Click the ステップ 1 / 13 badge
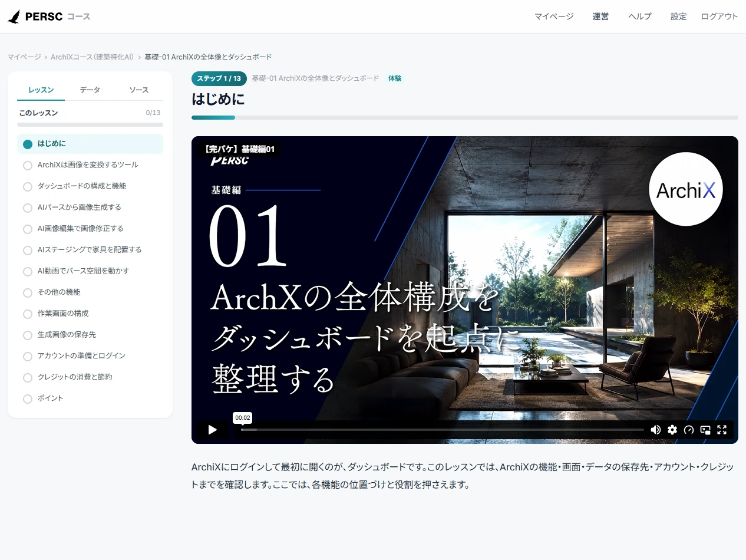 [219, 78]
